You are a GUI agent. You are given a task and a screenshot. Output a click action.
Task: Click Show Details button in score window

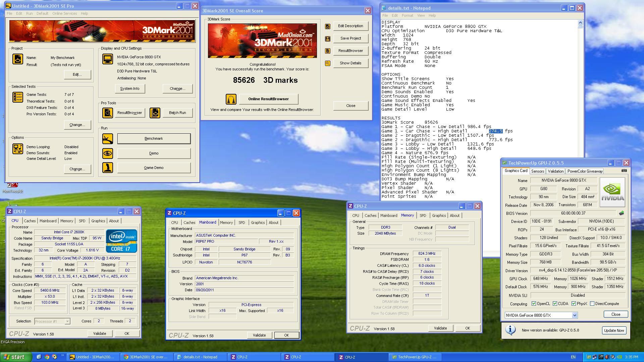351,63
